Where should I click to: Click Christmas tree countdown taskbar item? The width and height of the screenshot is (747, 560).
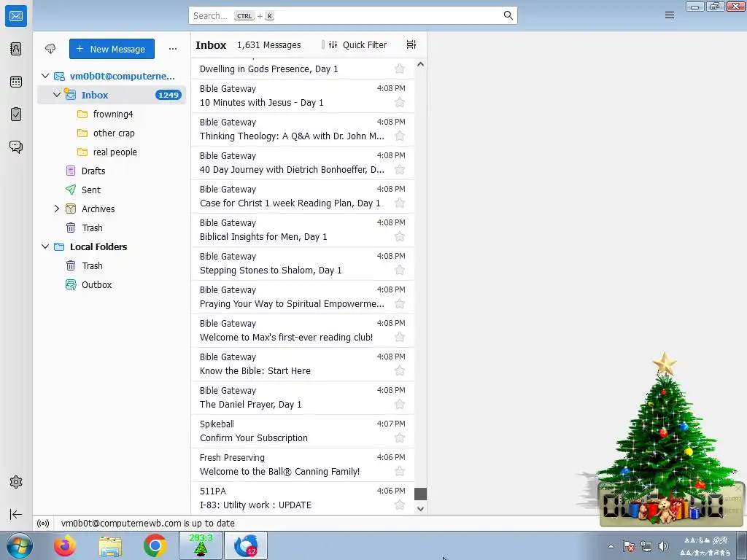(201, 545)
